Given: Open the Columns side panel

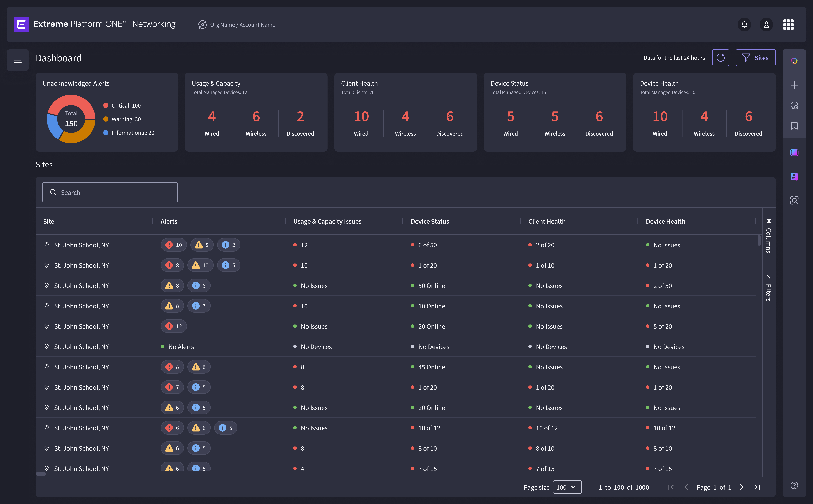Looking at the screenshot, I should (x=768, y=236).
